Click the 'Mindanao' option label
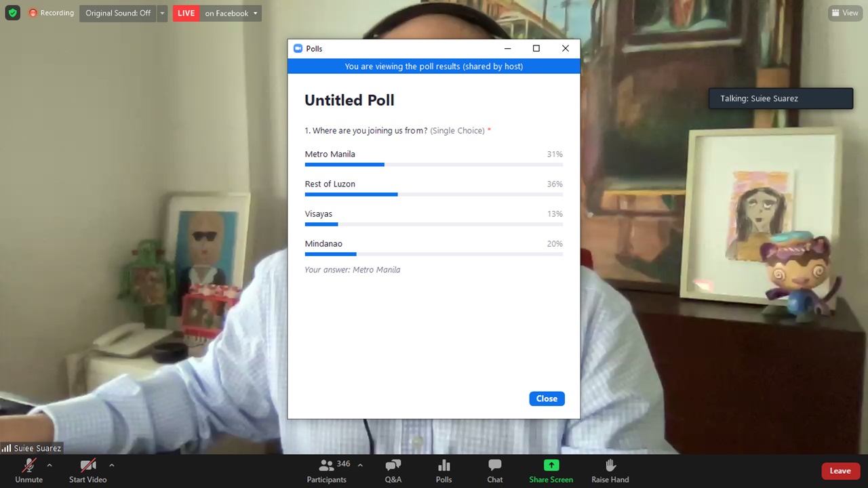 point(323,243)
